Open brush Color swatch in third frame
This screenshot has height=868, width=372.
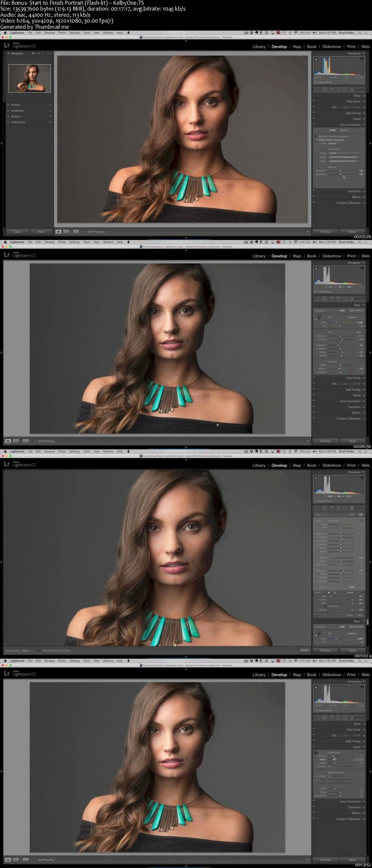click(x=352, y=587)
